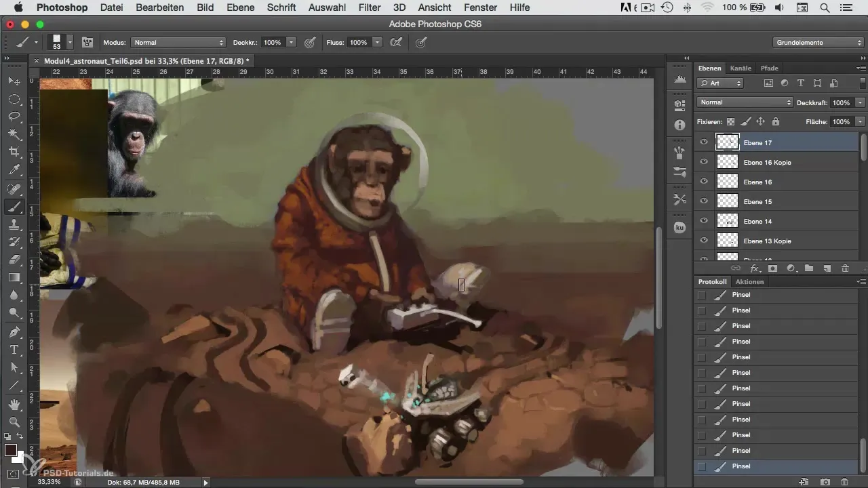Select the Dodge tool
868x488 pixels.
(14, 312)
